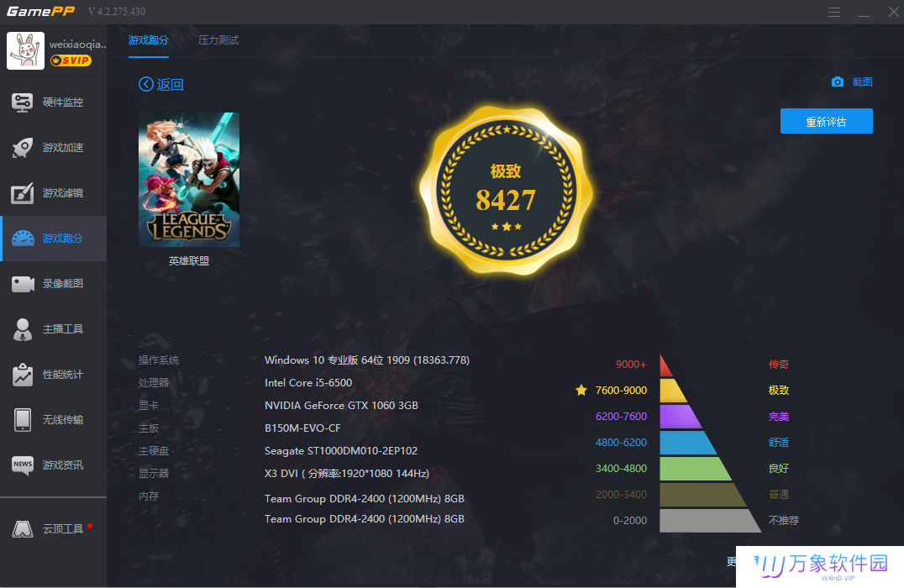Click the GamePP logo
The image size is (904, 588).
(x=40, y=11)
